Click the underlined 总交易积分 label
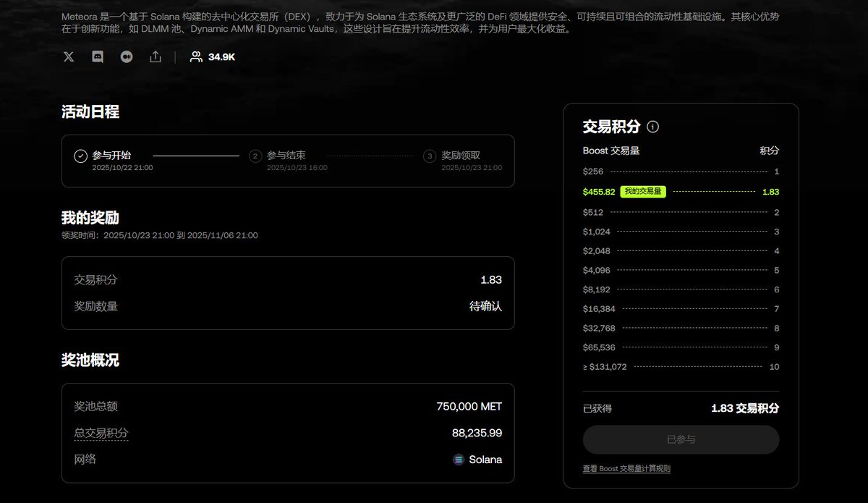Screen dimensions: 868x503 point(101,433)
